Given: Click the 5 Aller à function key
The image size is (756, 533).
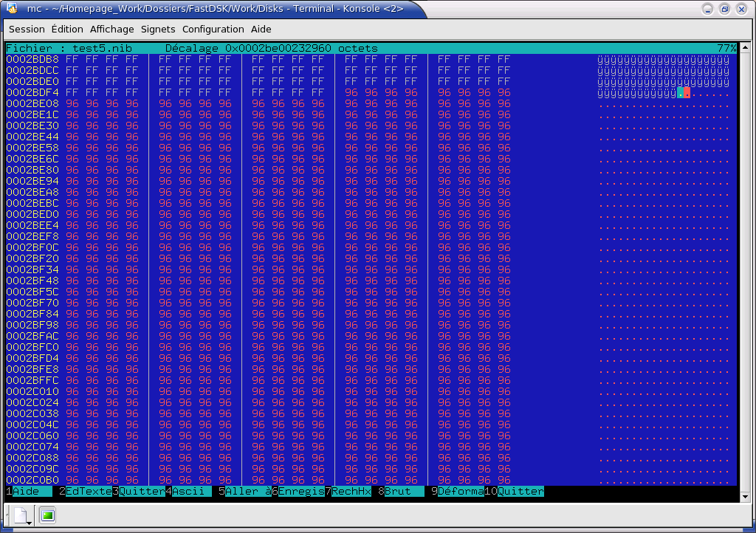Looking at the screenshot, I should [245, 491].
